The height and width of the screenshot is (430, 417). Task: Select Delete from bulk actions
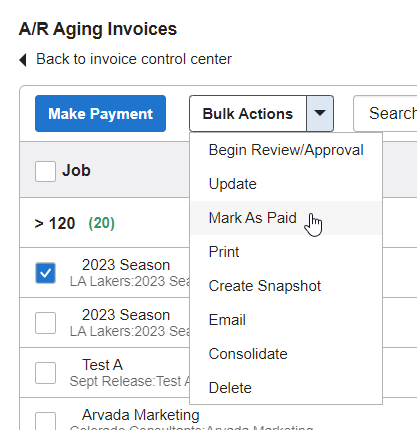286,388
